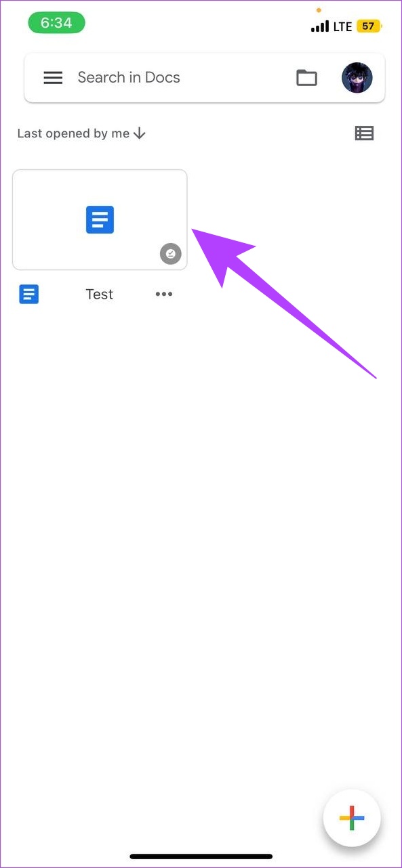Image resolution: width=402 pixels, height=868 pixels.
Task: Tap the sort direction down arrow
Action: click(140, 133)
